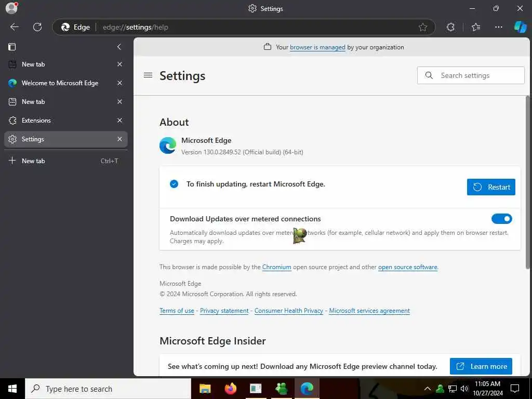532x399 pixels.
Task: Switch to Welcome to Microsoft Edge tab
Action: pyautogui.click(x=66, y=83)
